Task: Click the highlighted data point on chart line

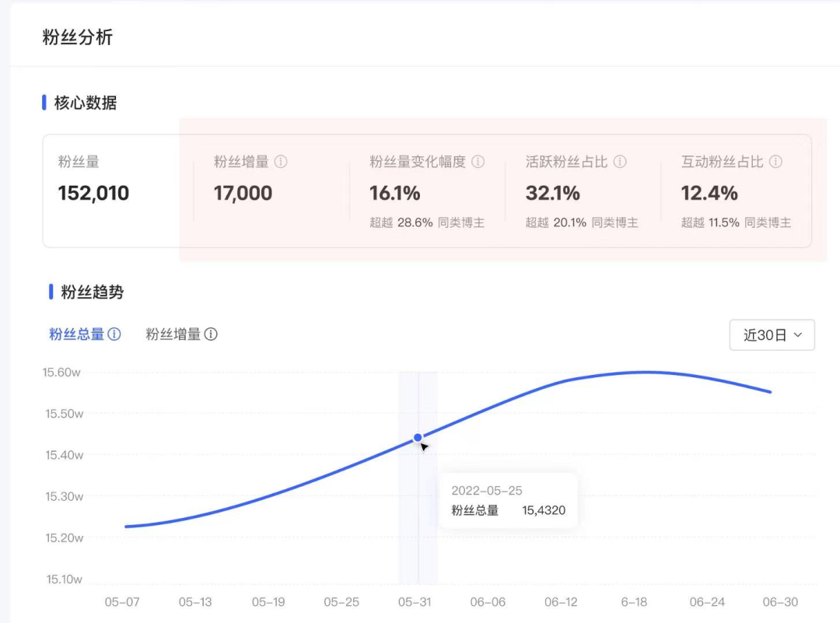Action: pyautogui.click(x=418, y=438)
